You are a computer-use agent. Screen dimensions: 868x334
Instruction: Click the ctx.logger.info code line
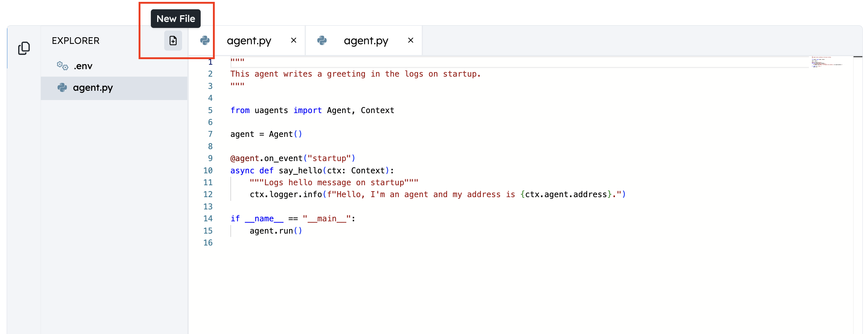tap(438, 195)
